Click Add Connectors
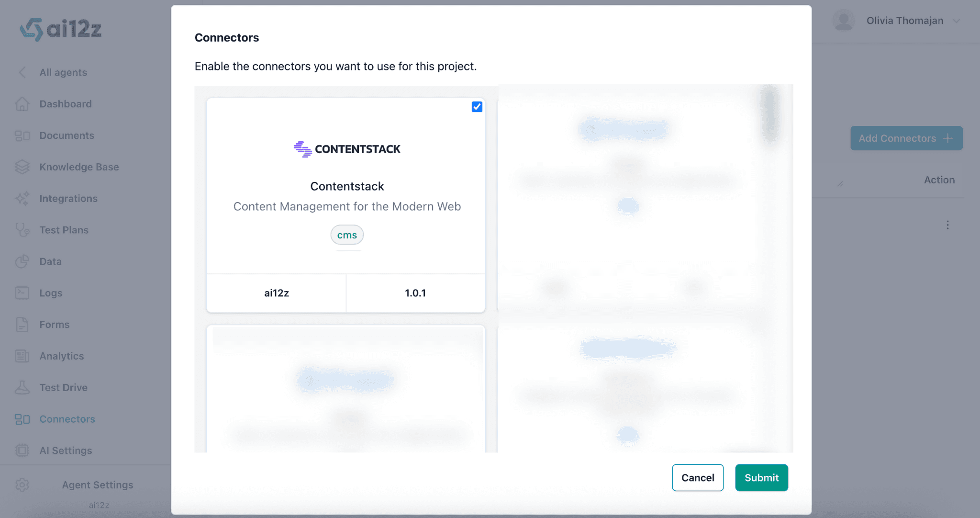980x518 pixels. (x=906, y=138)
